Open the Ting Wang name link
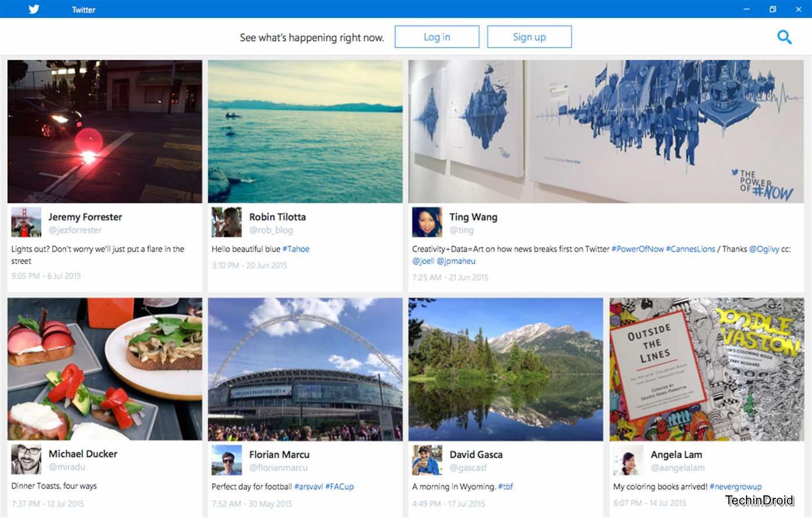Viewport: 812px width, 518px height. coord(473,217)
